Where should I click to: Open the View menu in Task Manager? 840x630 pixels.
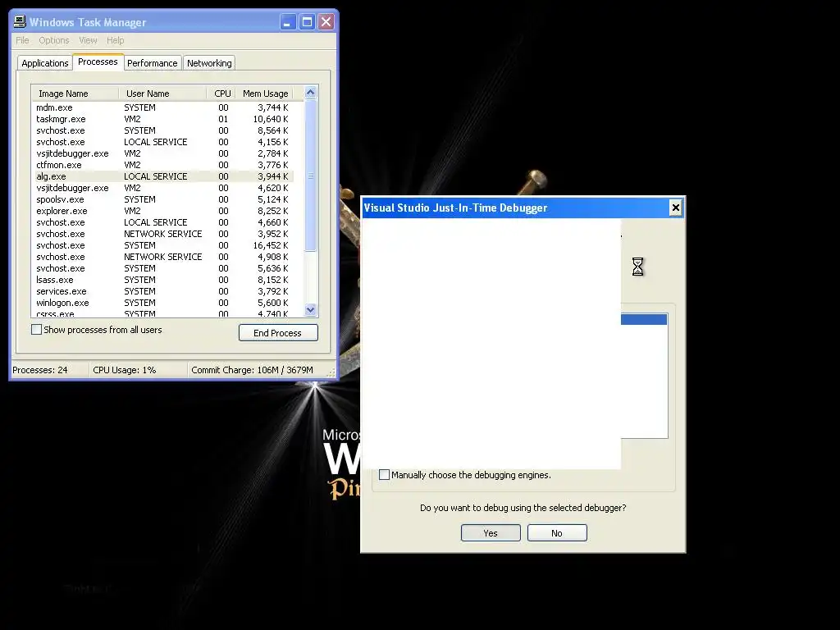(x=88, y=40)
